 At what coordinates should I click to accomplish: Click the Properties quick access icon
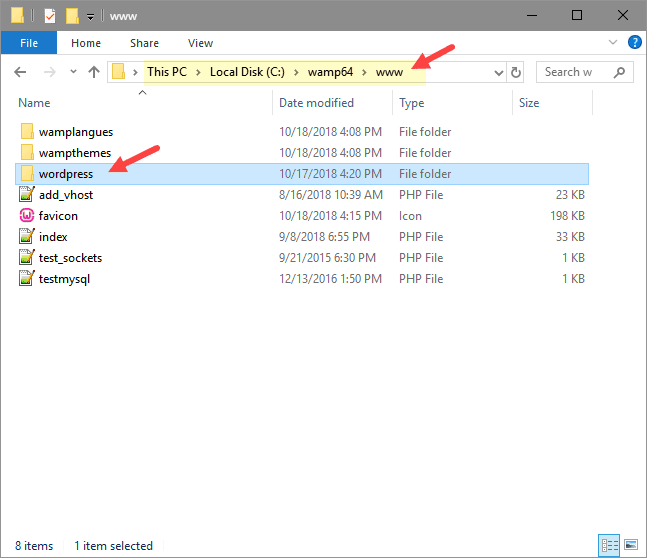50,16
